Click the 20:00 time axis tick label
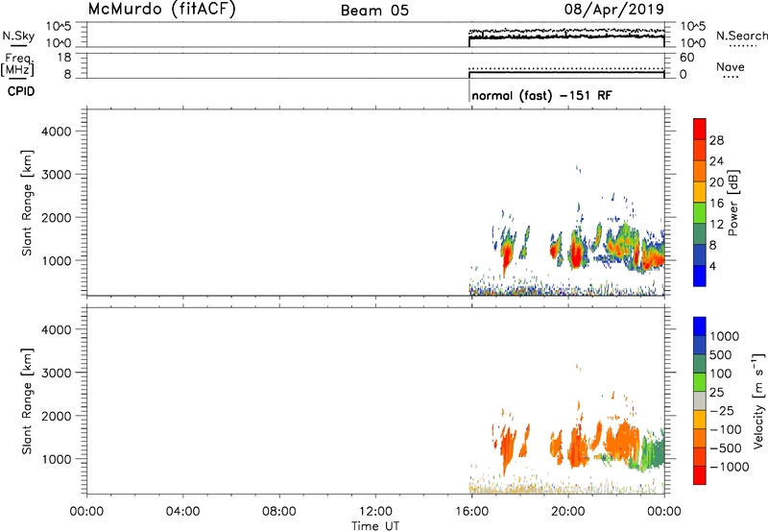 pos(567,512)
